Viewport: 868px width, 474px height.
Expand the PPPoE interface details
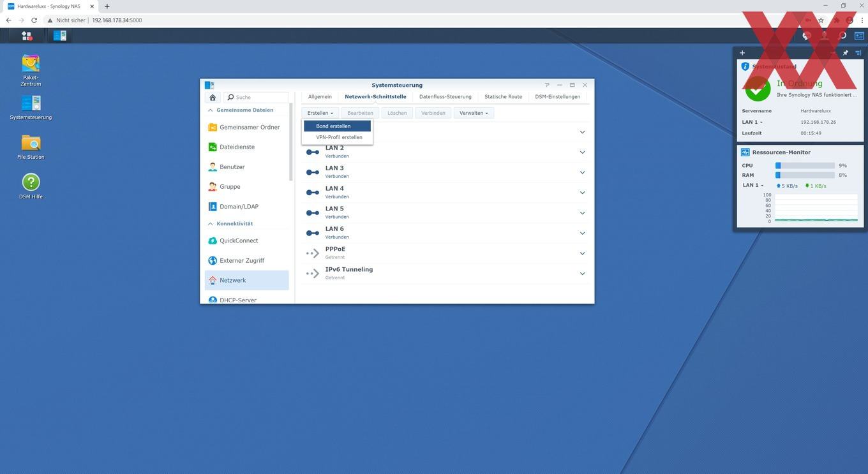582,253
